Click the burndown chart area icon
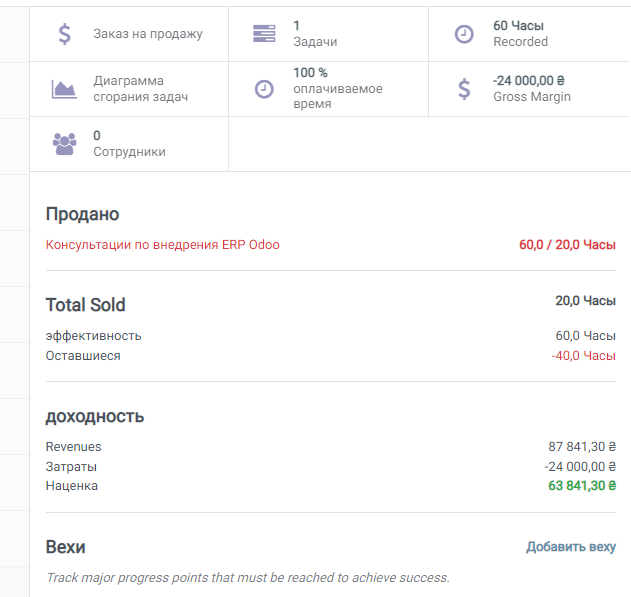The width and height of the screenshot is (631, 597). point(64,89)
